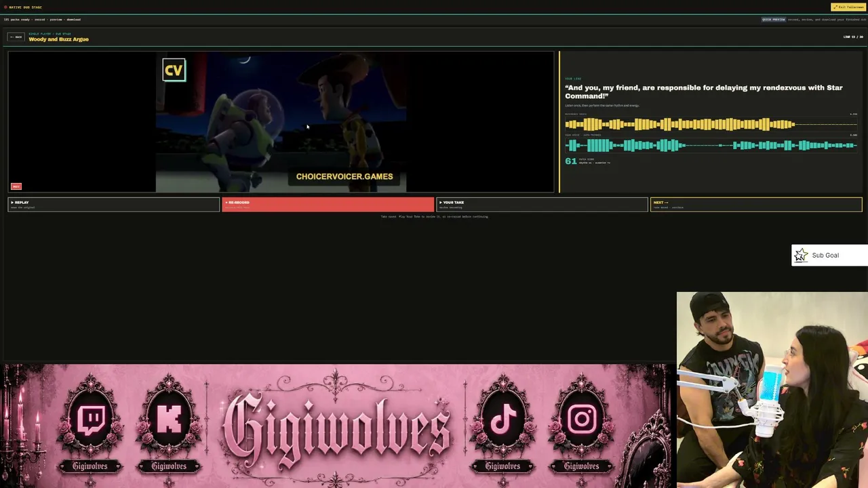
Task: Click the "And you, my friend" line text
Action: point(704,91)
